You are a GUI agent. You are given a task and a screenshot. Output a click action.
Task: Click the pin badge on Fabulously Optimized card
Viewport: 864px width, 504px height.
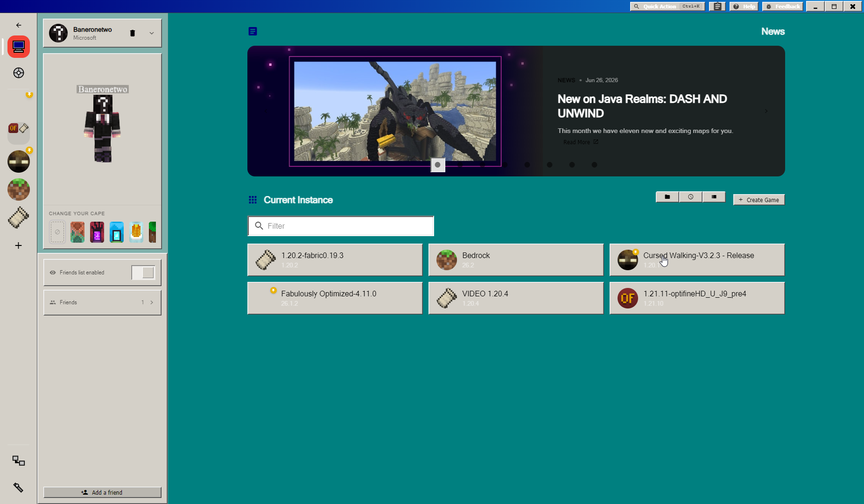coord(274,290)
